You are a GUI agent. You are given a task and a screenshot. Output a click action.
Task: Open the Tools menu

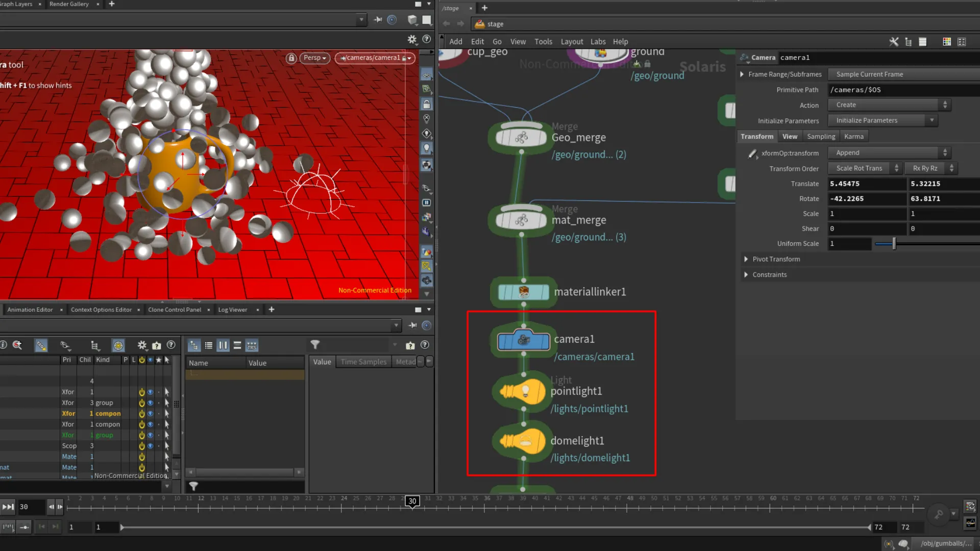(543, 42)
